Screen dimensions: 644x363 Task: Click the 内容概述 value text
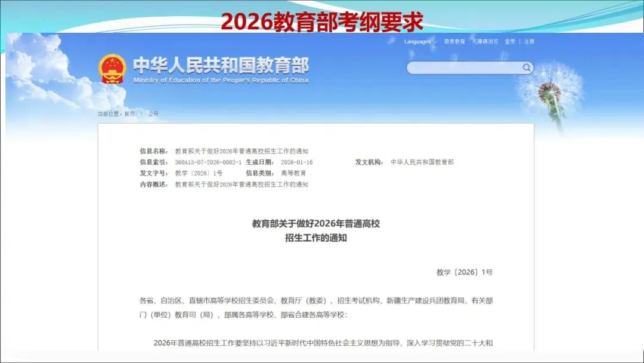pos(241,184)
